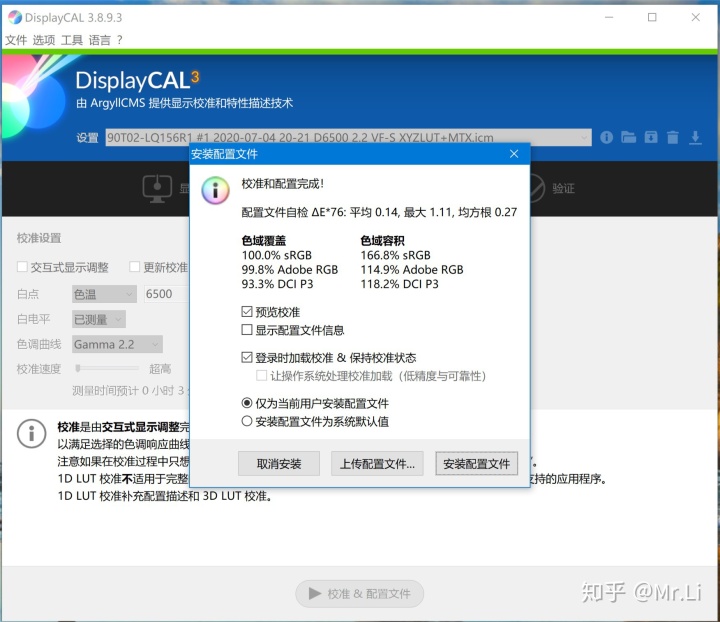
Task: Open the 工具 menu
Action: pyautogui.click(x=72, y=40)
